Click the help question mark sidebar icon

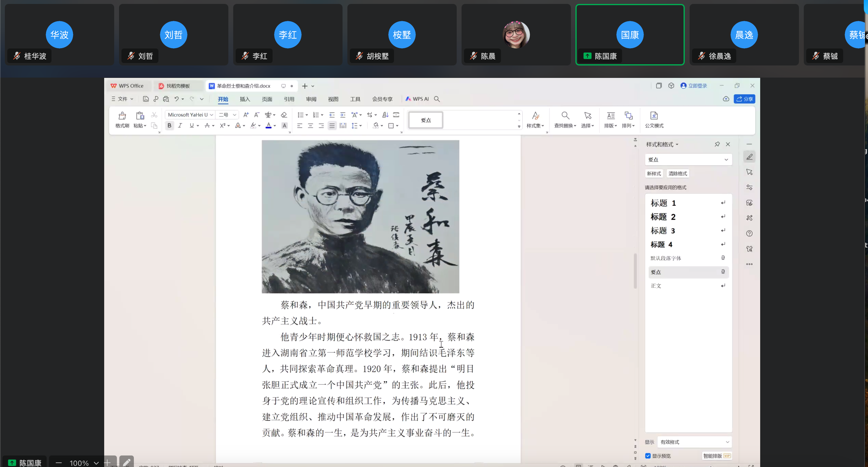(749, 233)
